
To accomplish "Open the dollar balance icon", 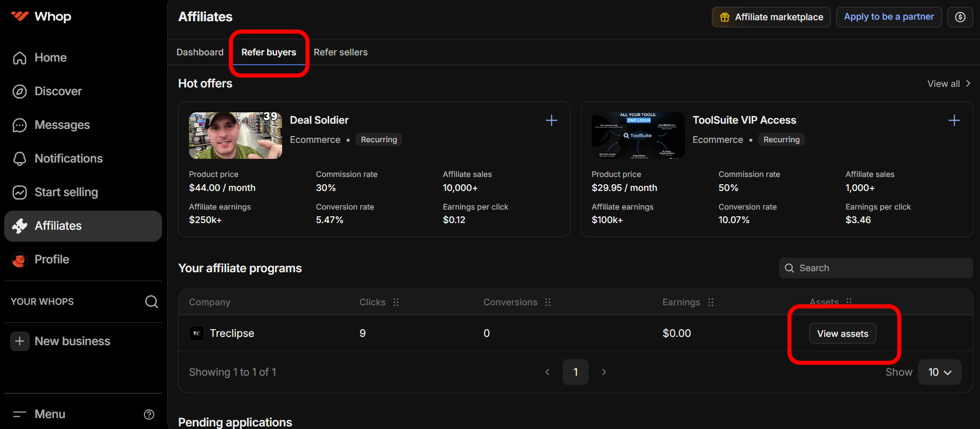I will [960, 17].
